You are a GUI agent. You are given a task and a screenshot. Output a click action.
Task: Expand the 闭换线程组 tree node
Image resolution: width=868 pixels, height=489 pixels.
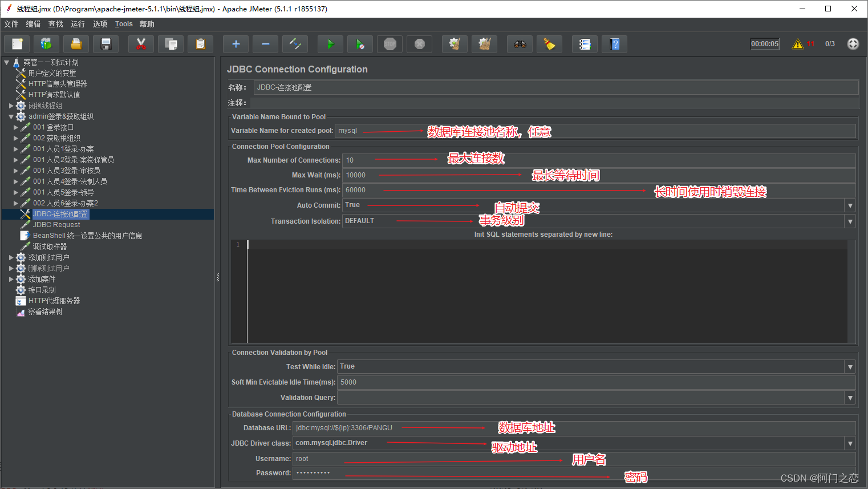coord(11,106)
